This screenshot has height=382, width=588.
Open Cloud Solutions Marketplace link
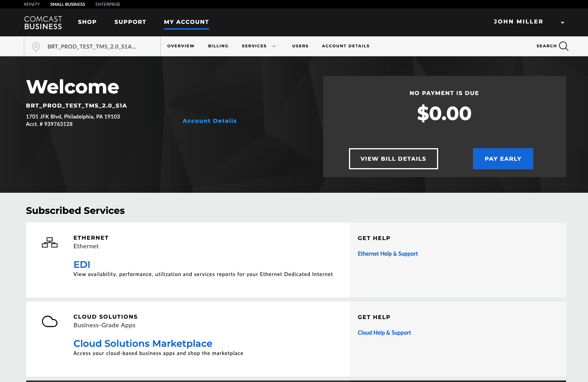pos(143,344)
